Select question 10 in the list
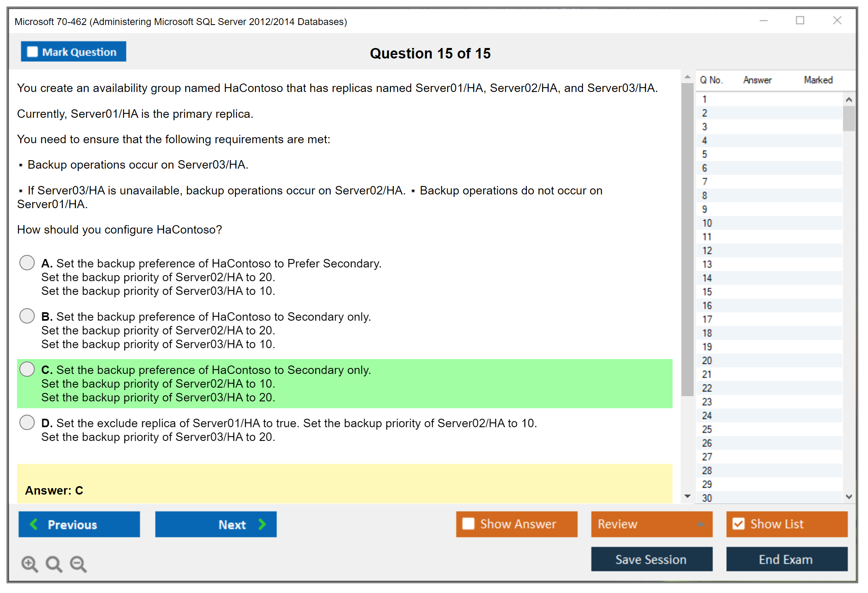The image size is (868, 593). click(x=707, y=223)
